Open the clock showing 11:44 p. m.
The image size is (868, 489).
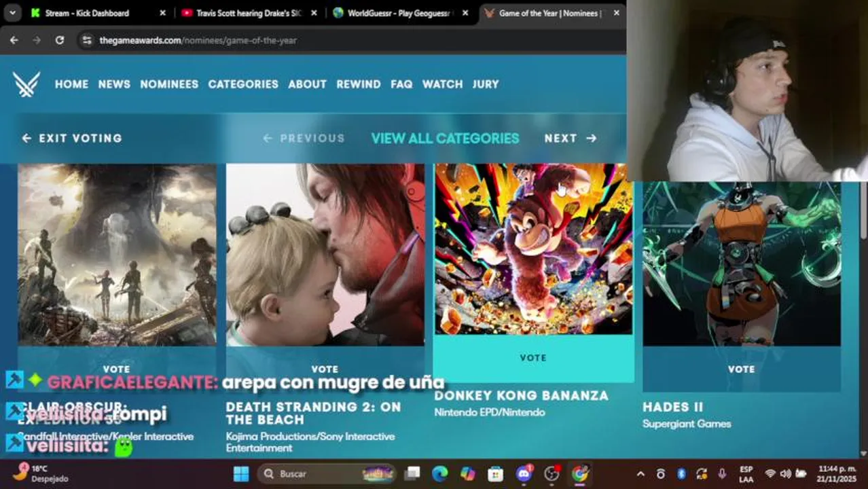(837, 474)
